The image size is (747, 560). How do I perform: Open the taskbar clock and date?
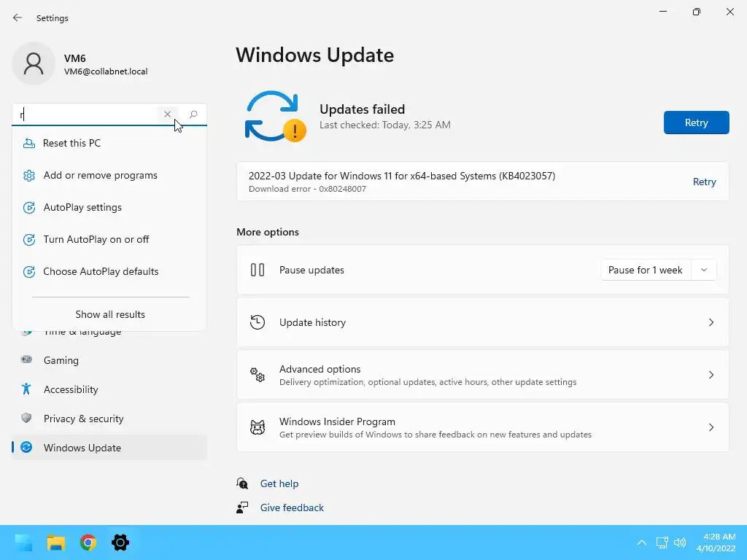[716, 542]
